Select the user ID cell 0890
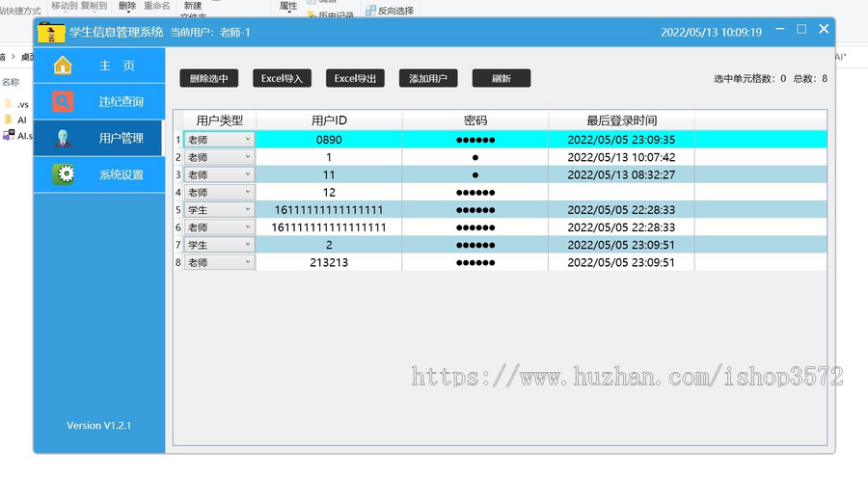868x478 pixels. coord(329,140)
